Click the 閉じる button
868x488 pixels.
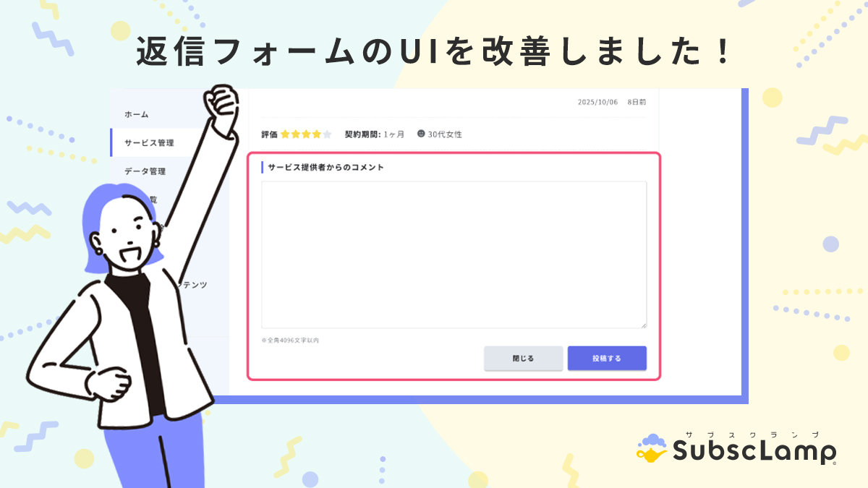coord(523,358)
